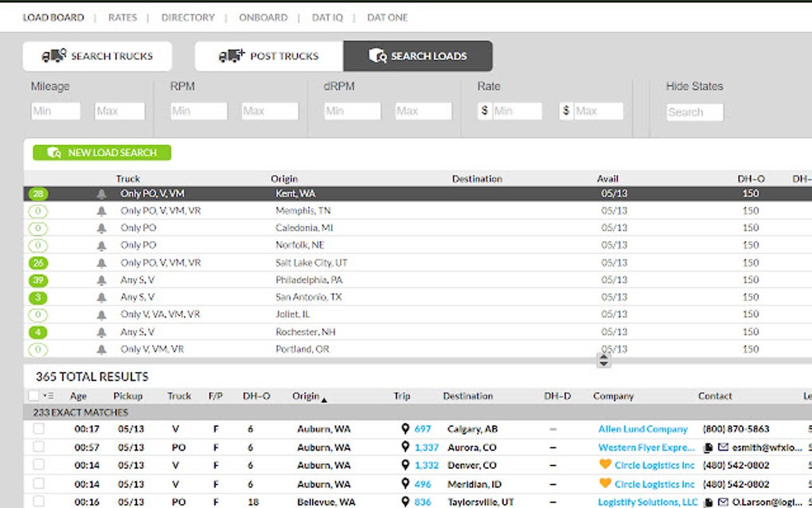The height and width of the screenshot is (508, 812).
Task: Click the bell alert icon on the Portland, OR row
Action: [101, 349]
